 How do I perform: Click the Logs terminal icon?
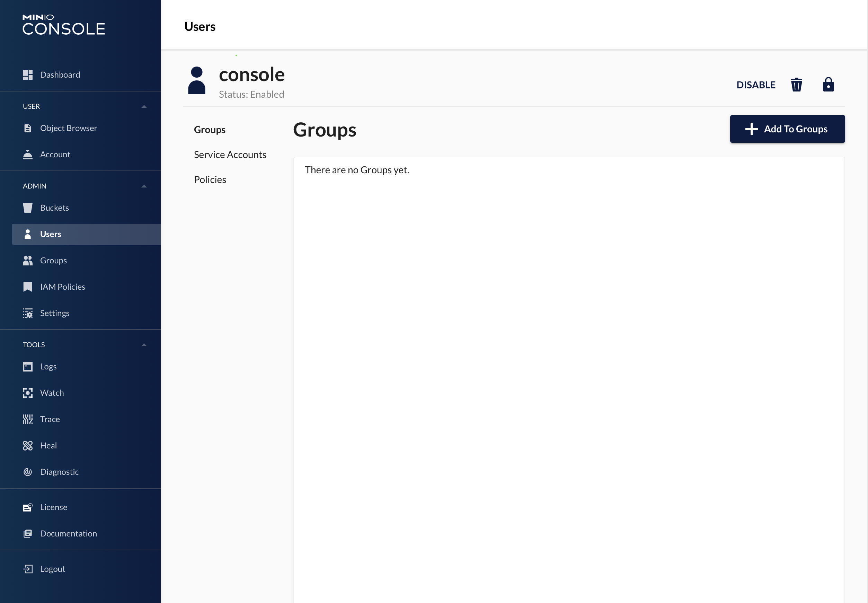[x=28, y=367]
